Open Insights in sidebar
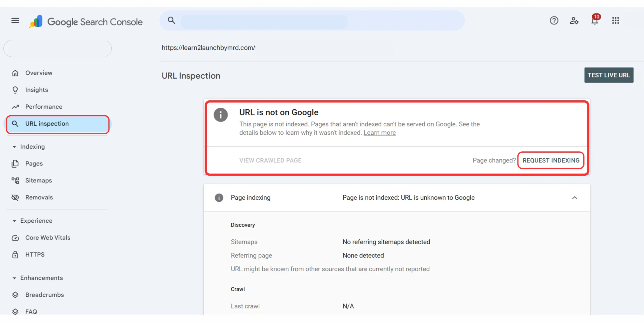The height and width of the screenshot is (322, 644). point(58,90)
